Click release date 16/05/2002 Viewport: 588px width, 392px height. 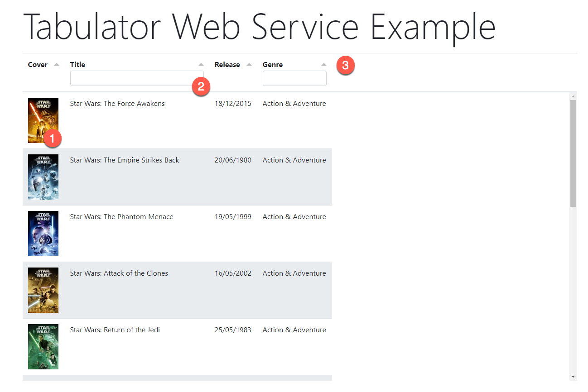(233, 273)
